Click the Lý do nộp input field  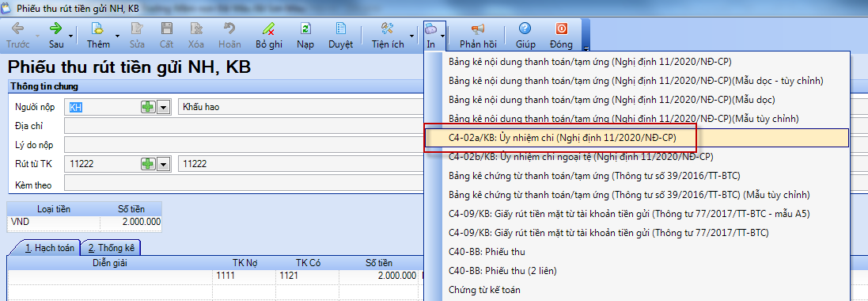pyautogui.click(x=244, y=145)
